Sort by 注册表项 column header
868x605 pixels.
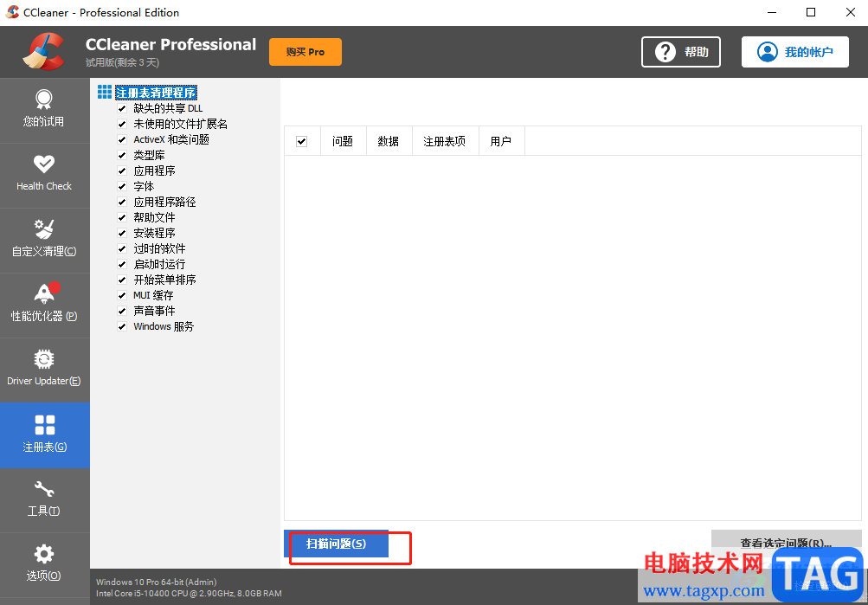[x=445, y=141]
